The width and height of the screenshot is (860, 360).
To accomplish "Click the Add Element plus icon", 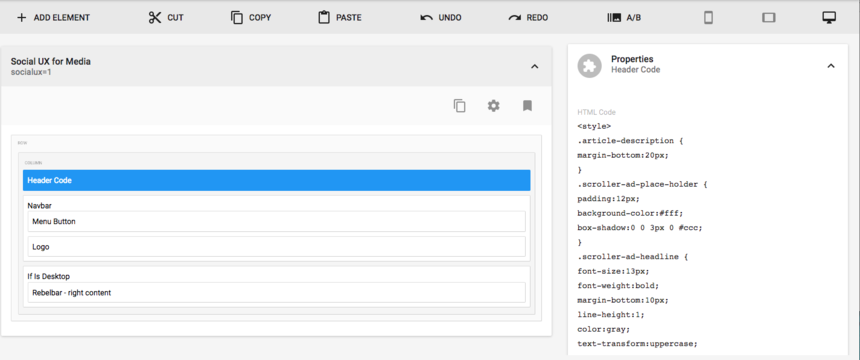I will coord(21,18).
